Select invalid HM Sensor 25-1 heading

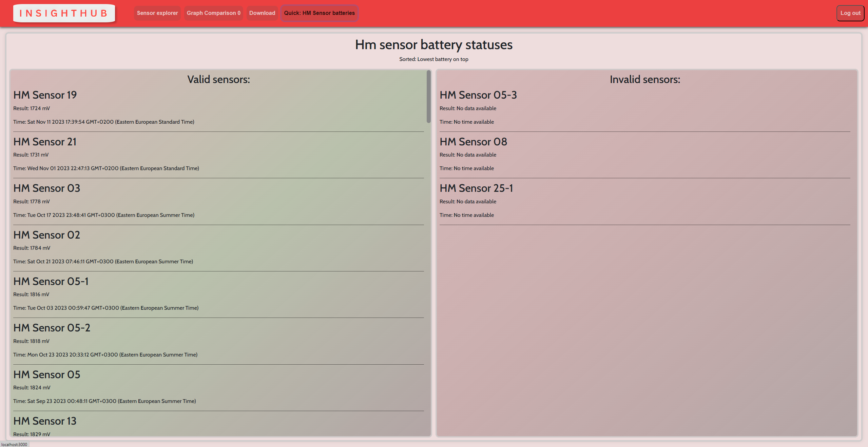point(476,188)
